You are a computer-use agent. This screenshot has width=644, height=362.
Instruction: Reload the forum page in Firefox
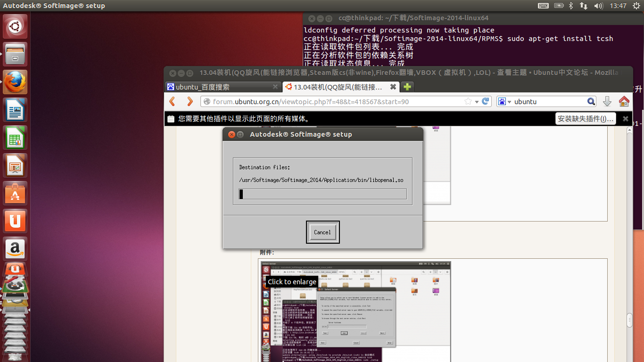point(486,101)
